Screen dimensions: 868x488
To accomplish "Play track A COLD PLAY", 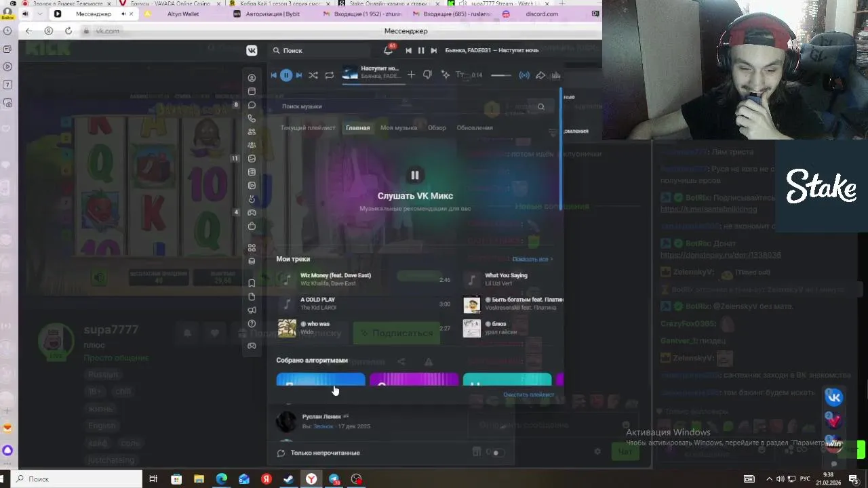I will 363,304.
